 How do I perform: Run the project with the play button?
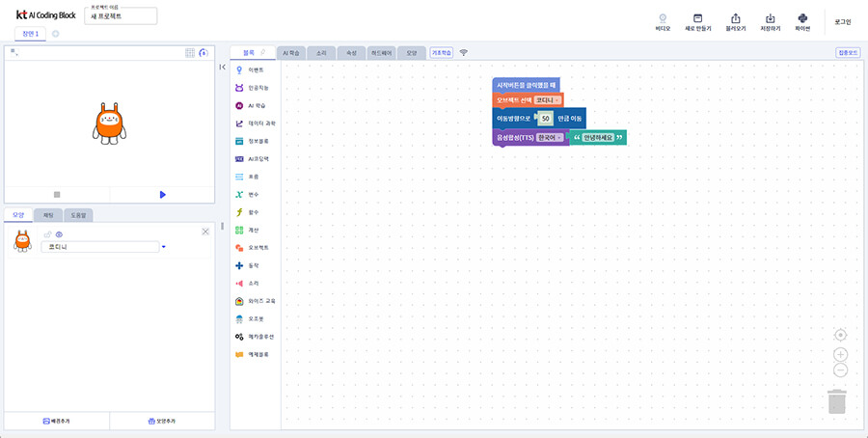(x=162, y=194)
